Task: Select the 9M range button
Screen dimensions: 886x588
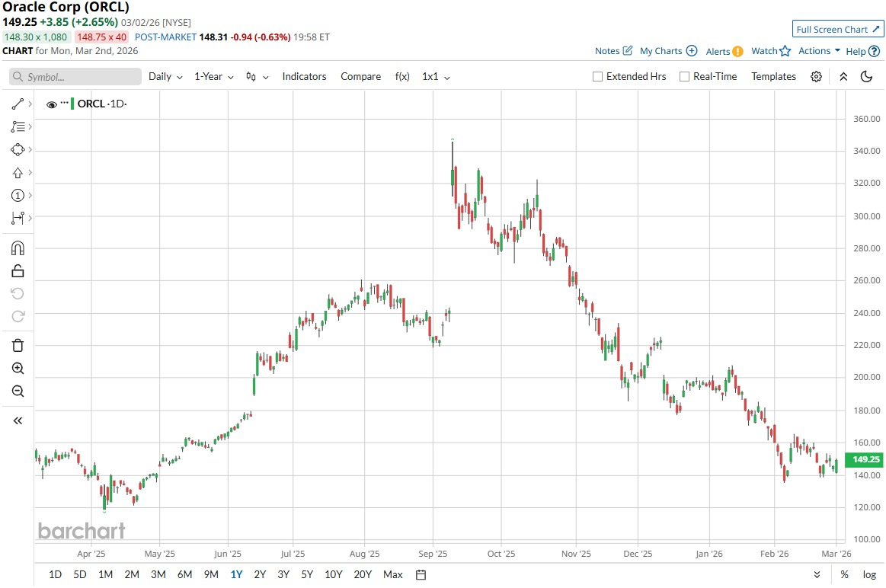Action: click(211, 575)
